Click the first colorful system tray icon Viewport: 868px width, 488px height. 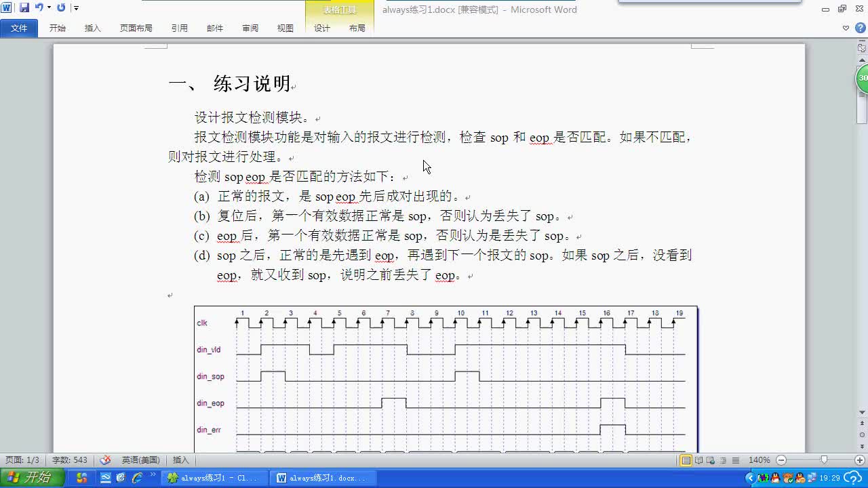(765, 478)
